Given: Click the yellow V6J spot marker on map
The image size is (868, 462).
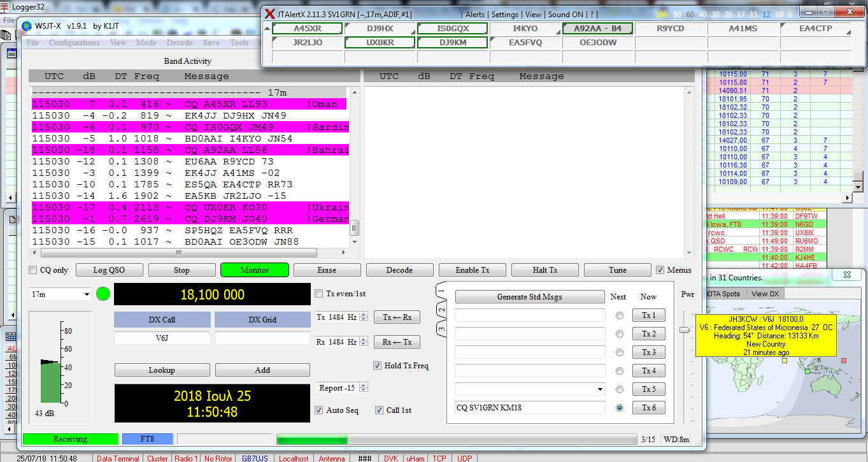Looking at the screenshot, I should [x=785, y=360].
